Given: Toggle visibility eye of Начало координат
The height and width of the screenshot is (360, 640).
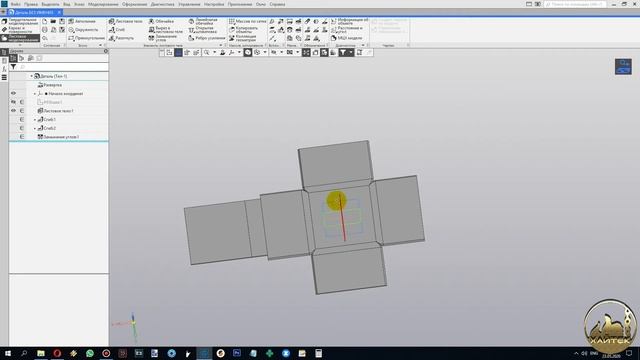Looking at the screenshot, I should [x=13, y=93].
